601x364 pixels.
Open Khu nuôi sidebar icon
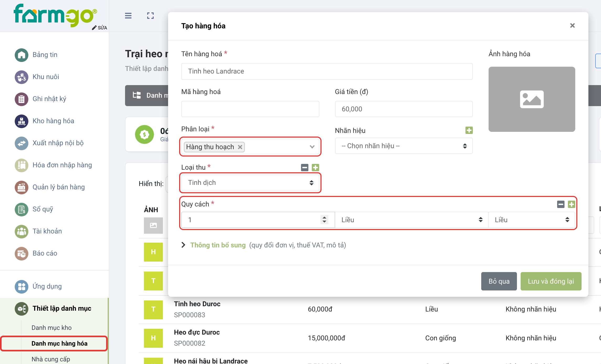click(x=22, y=77)
